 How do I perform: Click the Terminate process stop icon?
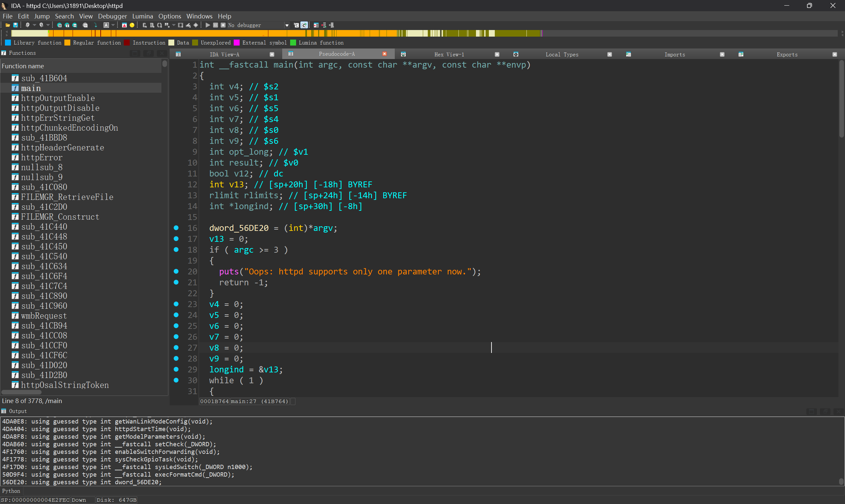tap(223, 25)
